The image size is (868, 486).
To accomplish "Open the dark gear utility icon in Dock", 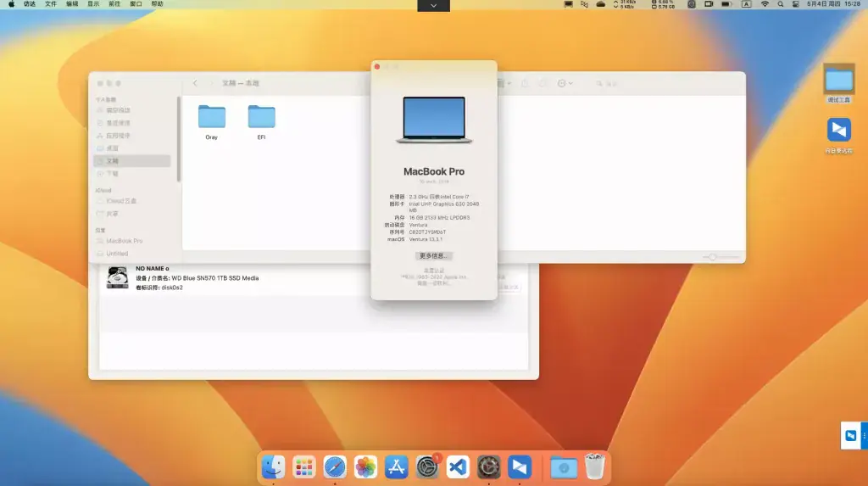I will (x=489, y=467).
